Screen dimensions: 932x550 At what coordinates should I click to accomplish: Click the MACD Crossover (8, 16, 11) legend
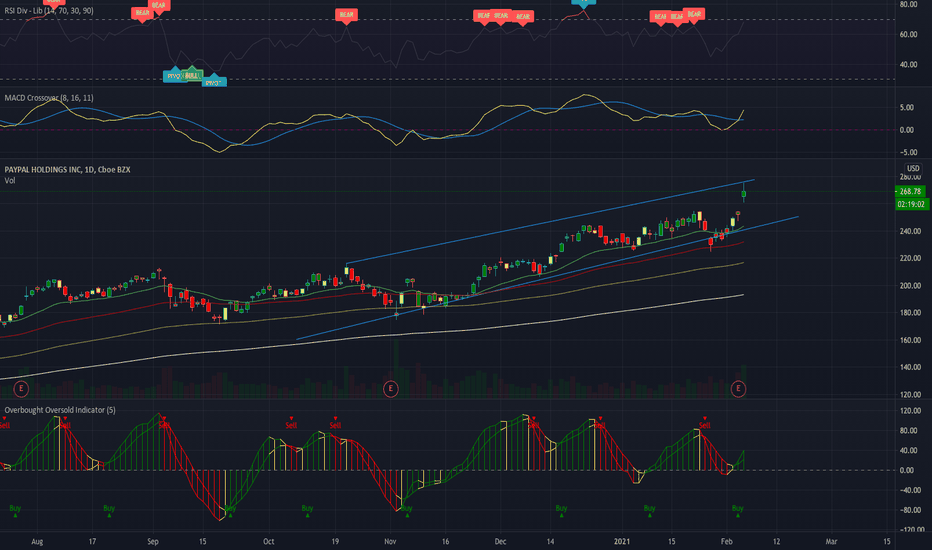point(49,98)
